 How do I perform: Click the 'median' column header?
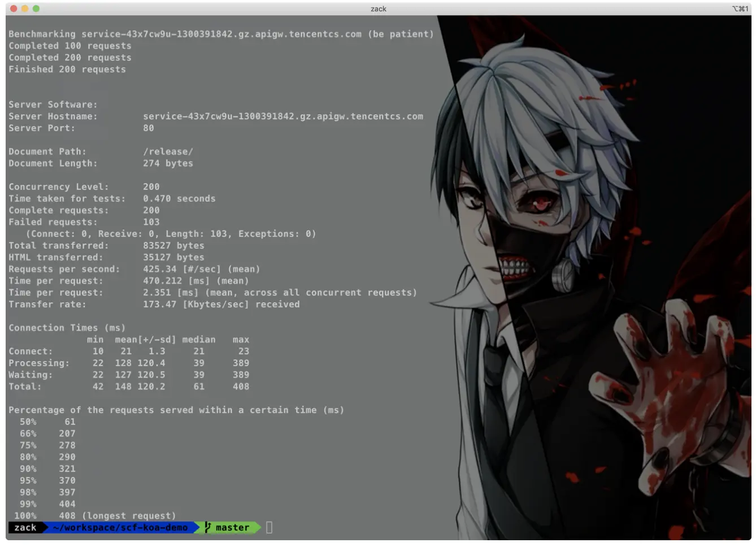199,340
